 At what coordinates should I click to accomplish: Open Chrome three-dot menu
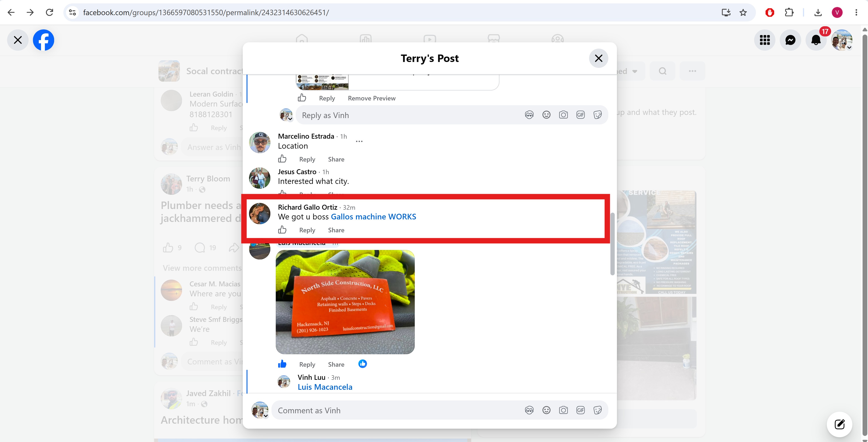856,12
